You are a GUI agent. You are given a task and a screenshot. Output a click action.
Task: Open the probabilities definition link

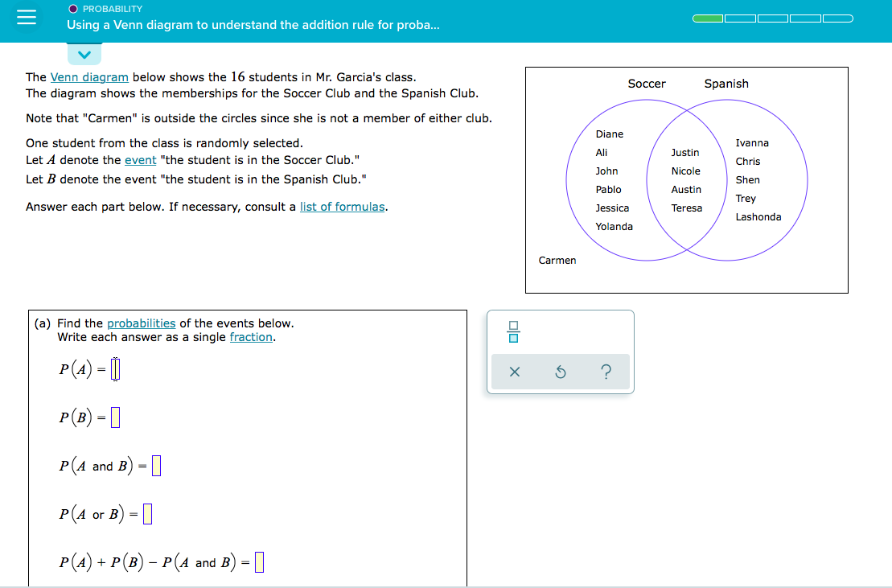pyautogui.click(x=142, y=323)
